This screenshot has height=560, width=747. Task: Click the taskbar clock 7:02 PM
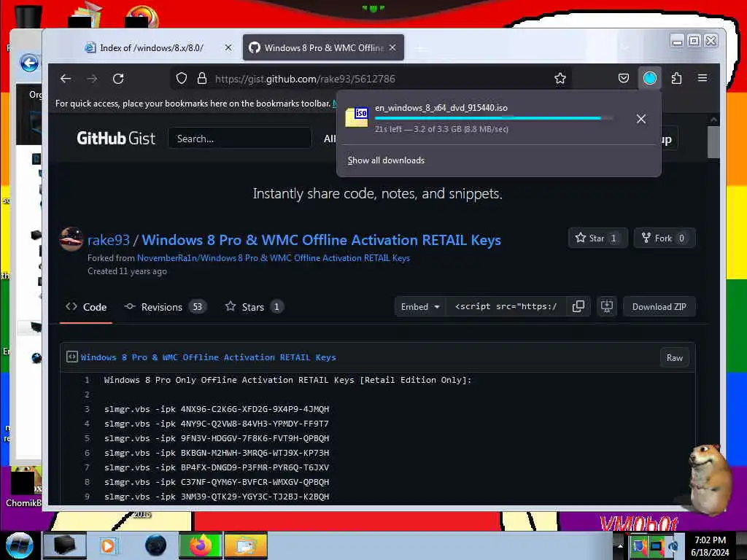coord(710,545)
